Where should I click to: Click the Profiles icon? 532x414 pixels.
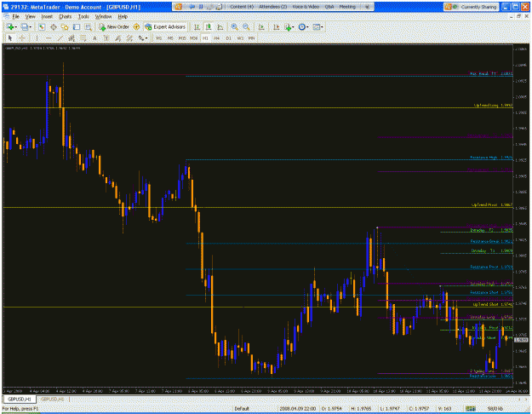[x=25, y=26]
